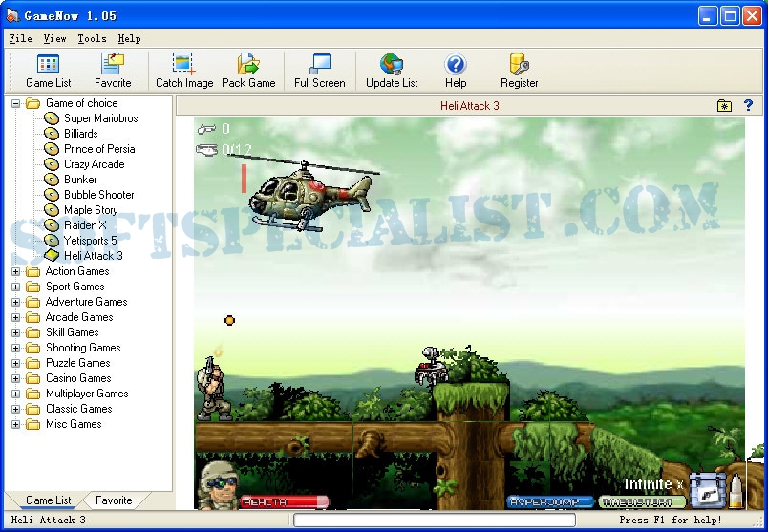768x532 pixels.
Task: Open the Tools menu
Action: [92, 38]
